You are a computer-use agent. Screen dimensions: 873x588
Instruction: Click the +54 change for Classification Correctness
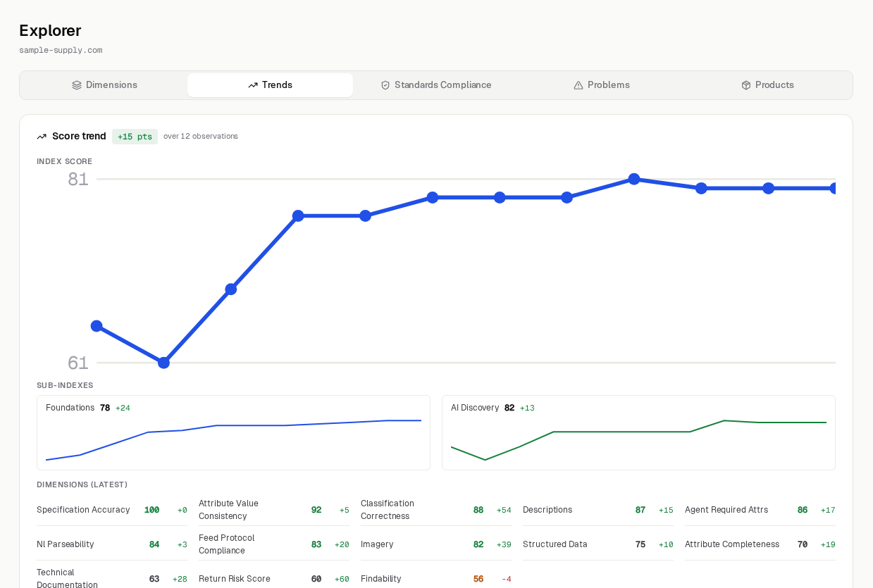pyautogui.click(x=504, y=510)
